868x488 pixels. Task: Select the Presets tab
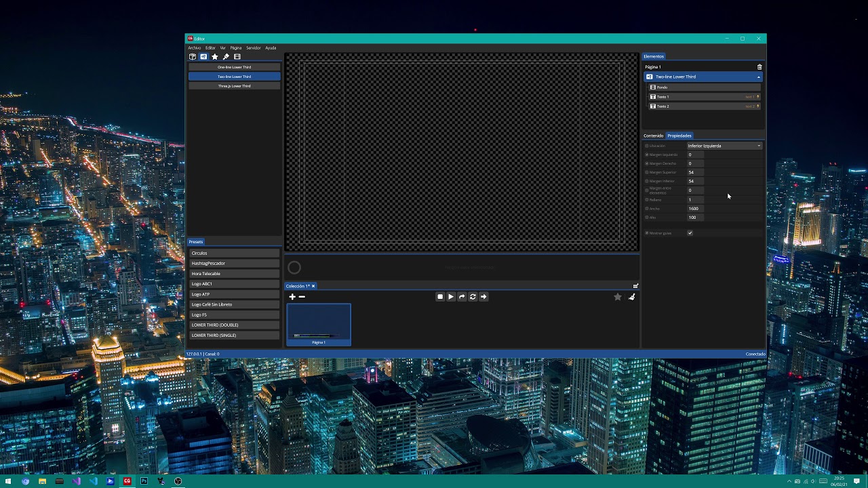pyautogui.click(x=196, y=242)
